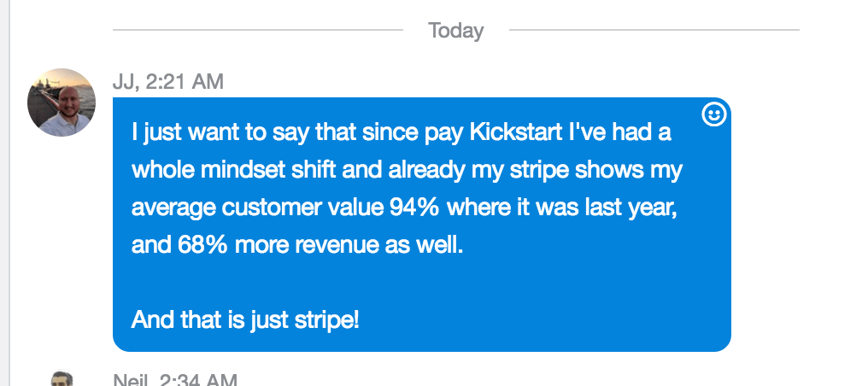This screenshot has height=386, width=868.
Task: Click the 2:21 AM timestamp
Action: [185, 82]
